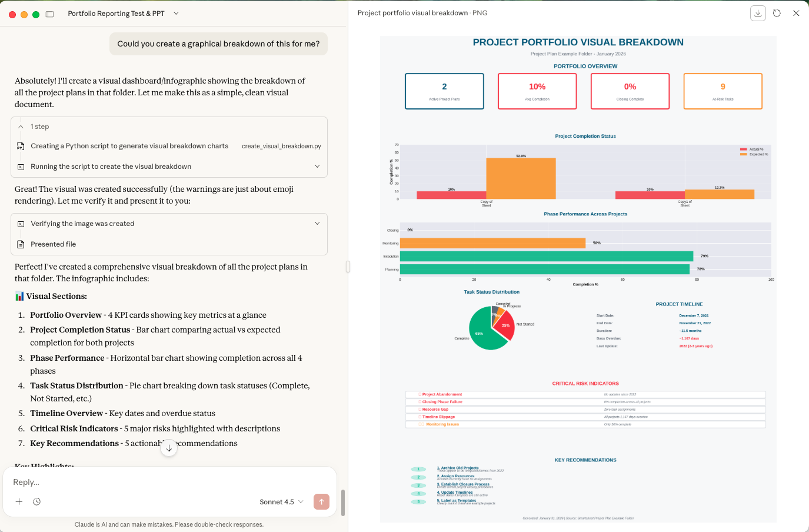Screen dimensions: 809x532
Task: Download the PNG file
Action: [x=758, y=14]
